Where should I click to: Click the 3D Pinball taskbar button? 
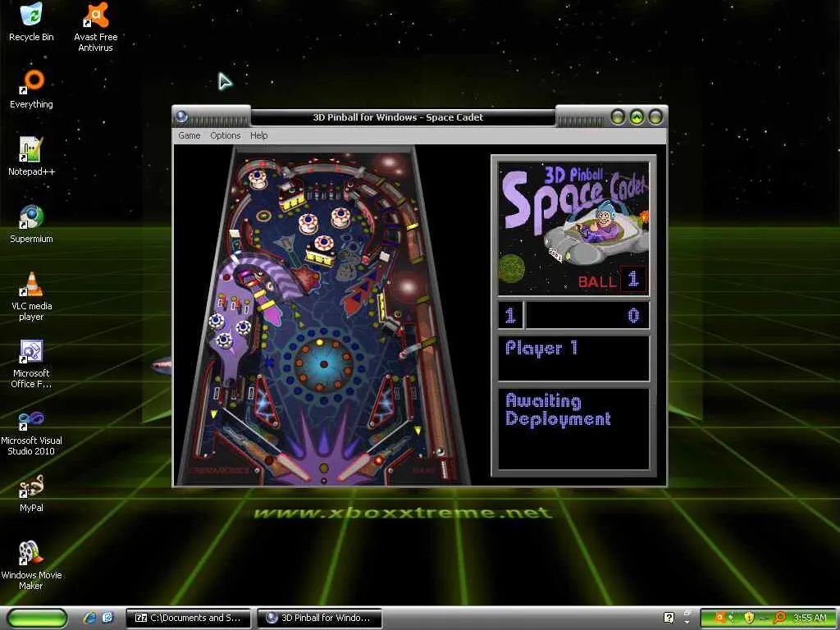(319, 618)
